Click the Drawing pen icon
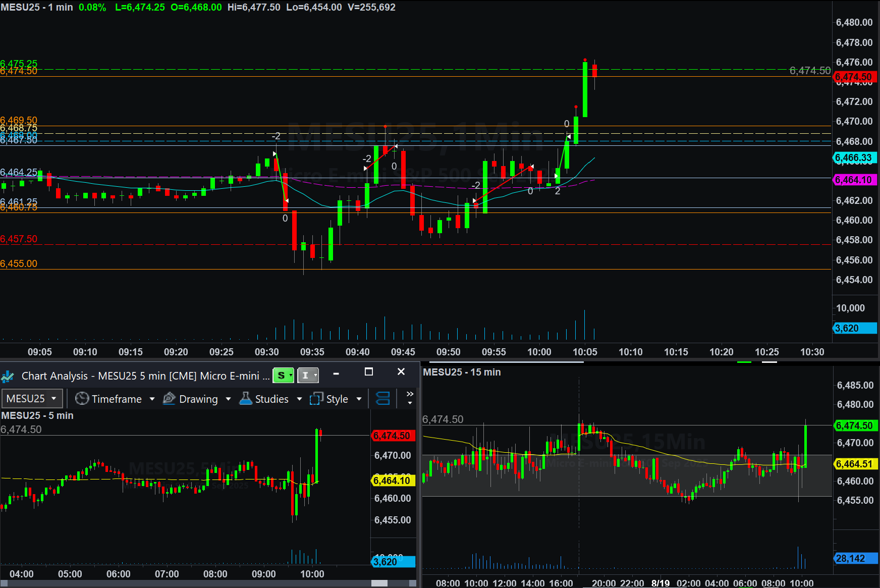The height and width of the screenshot is (588, 880). [169, 399]
